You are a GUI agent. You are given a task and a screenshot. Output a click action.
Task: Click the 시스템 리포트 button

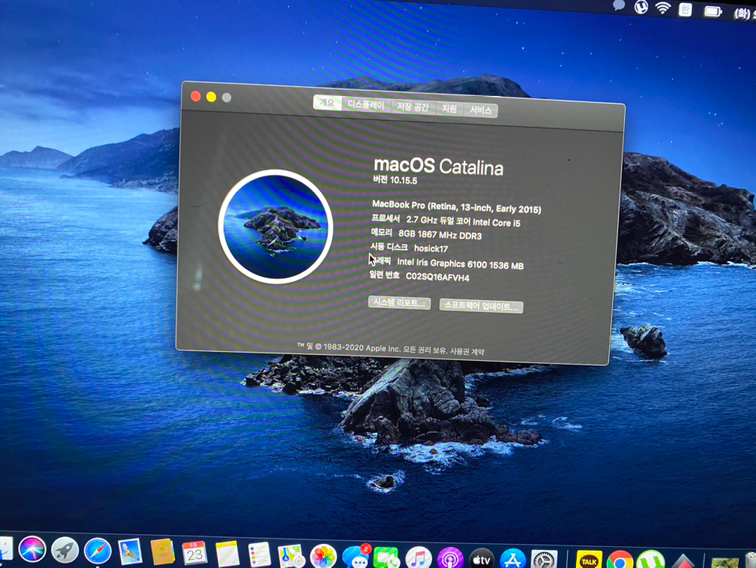(x=399, y=303)
